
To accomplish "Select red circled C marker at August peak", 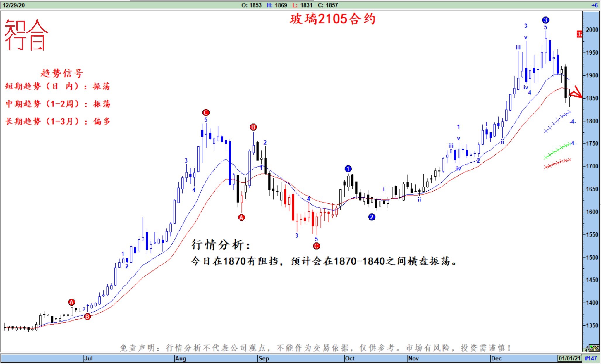I will click(x=206, y=113).
